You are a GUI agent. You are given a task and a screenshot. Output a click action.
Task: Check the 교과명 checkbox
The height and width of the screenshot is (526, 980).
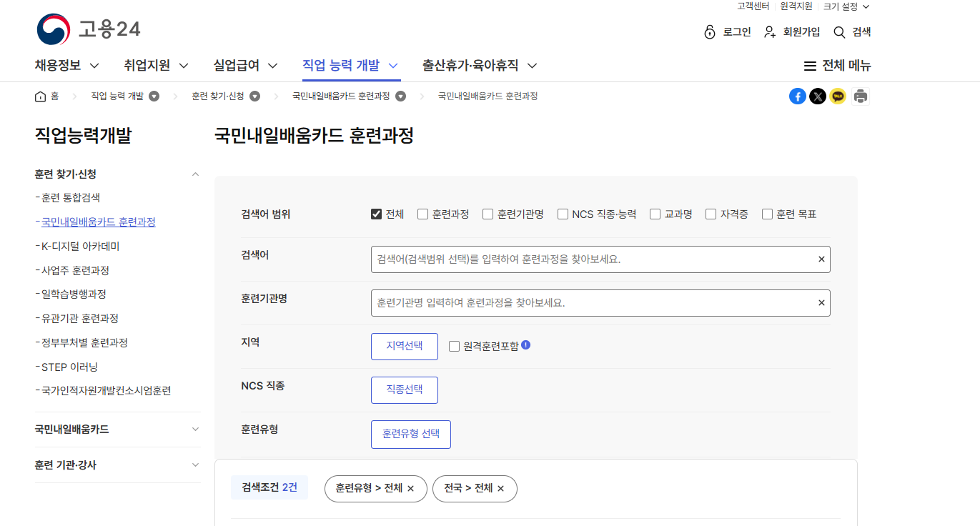(x=655, y=214)
